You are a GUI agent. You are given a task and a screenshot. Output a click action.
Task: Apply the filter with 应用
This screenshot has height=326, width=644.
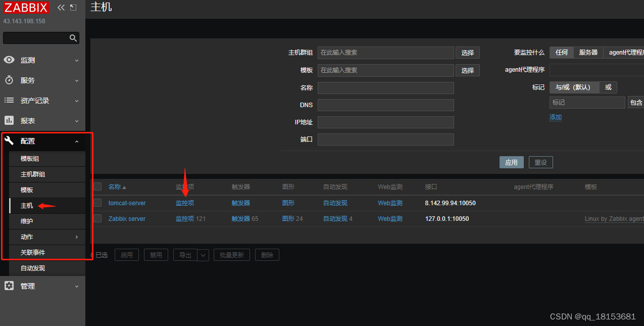pyautogui.click(x=512, y=162)
